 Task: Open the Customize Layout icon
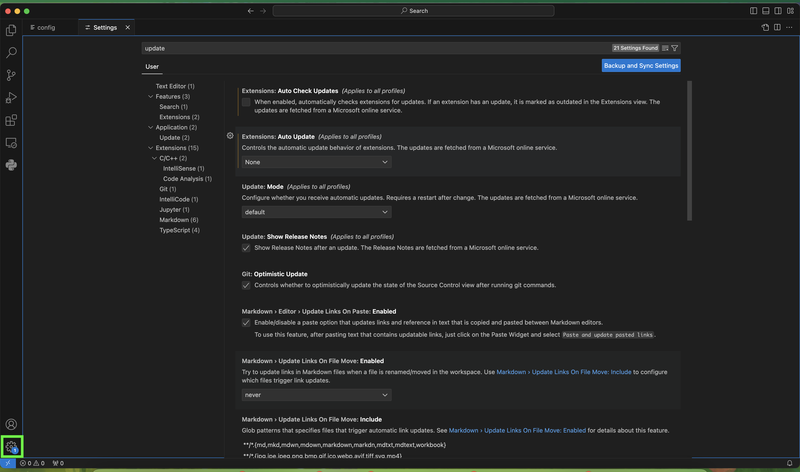point(790,11)
